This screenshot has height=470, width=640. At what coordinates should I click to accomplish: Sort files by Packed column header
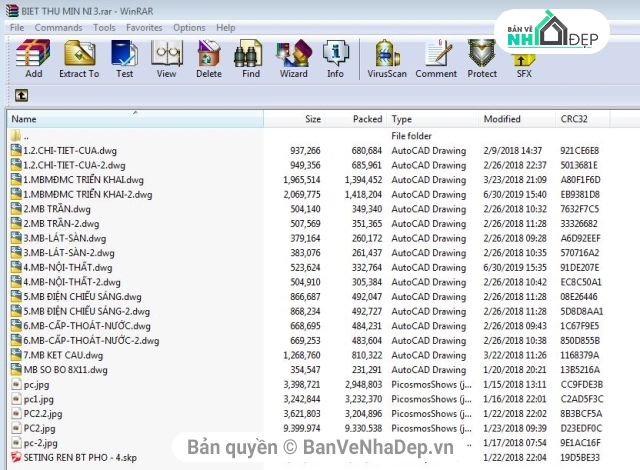point(356,119)
